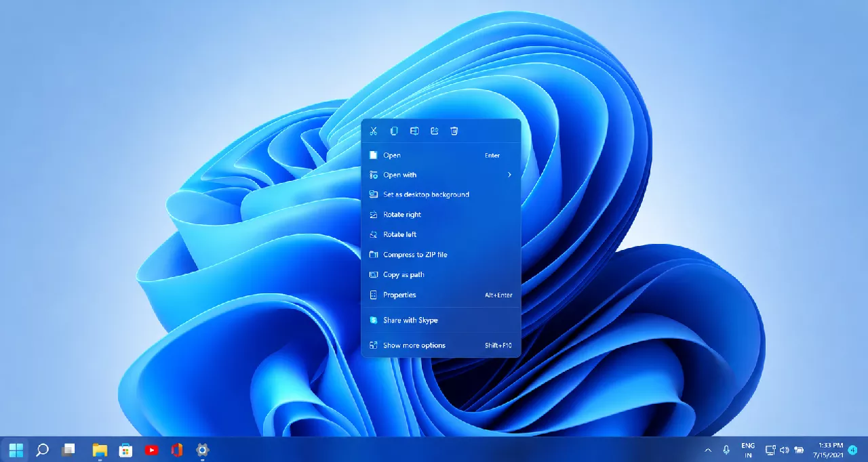
Task: Click Share with Skype
Action: click(x=441, y=320)
